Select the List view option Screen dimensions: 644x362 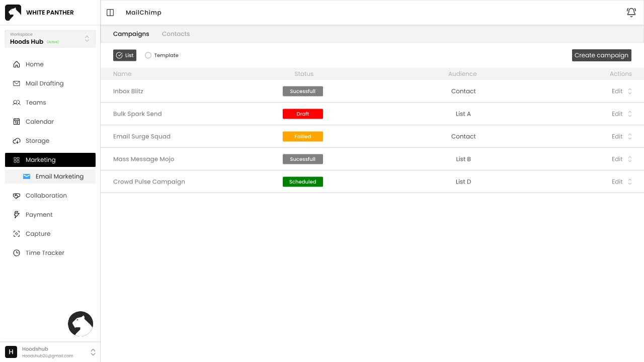(x=124, y=55)
